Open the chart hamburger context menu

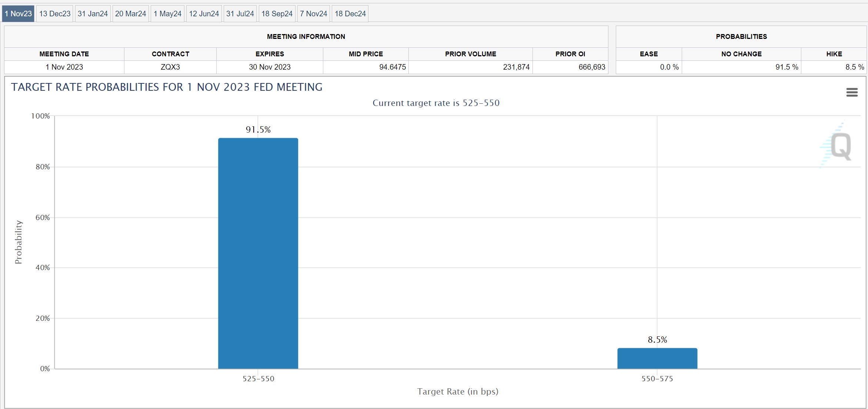tap(852, 92)
